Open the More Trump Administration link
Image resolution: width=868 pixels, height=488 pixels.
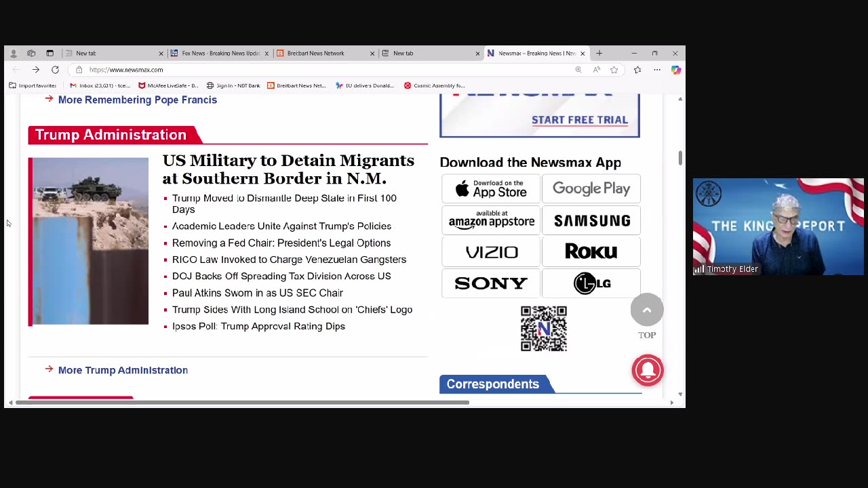(x=123, y=370)
